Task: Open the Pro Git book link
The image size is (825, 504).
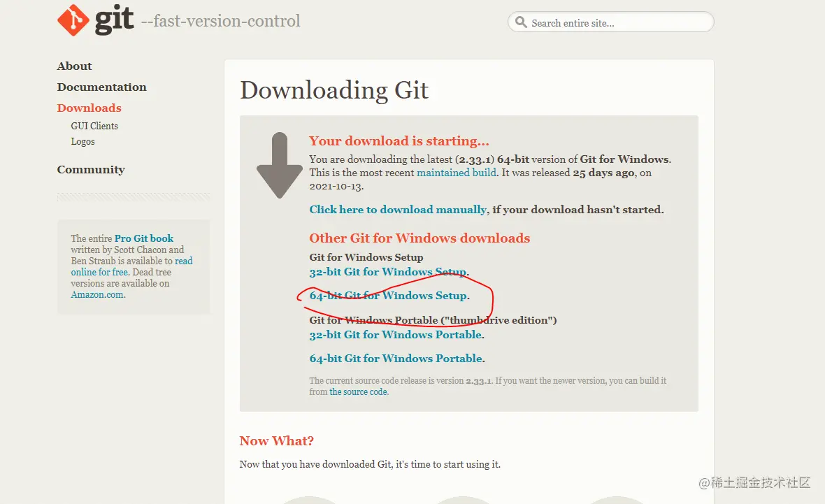Action: pos(143,238)
